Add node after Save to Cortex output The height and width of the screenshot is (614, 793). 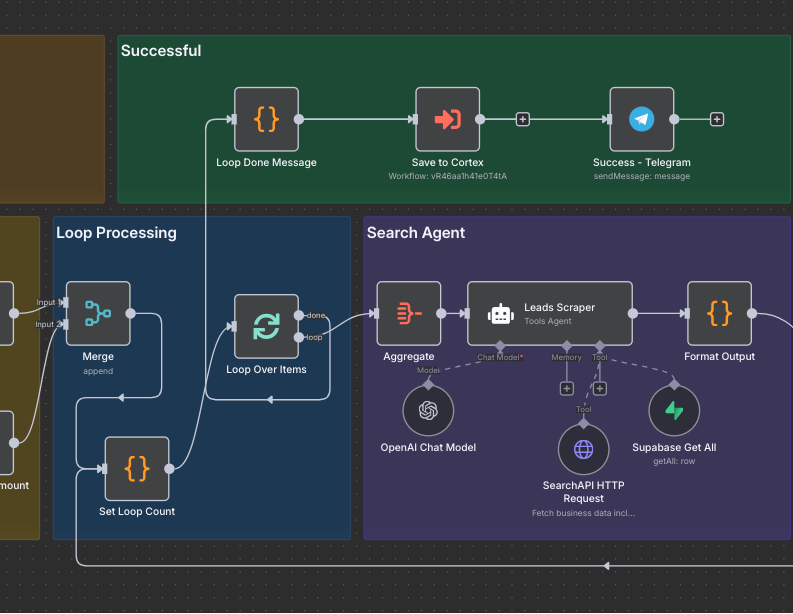click(x=522, y=119)
